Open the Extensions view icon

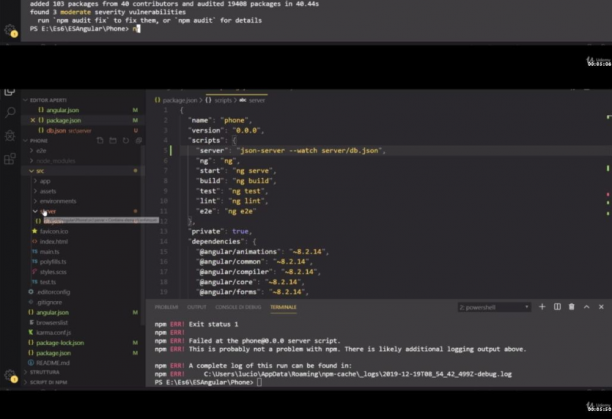10,159
